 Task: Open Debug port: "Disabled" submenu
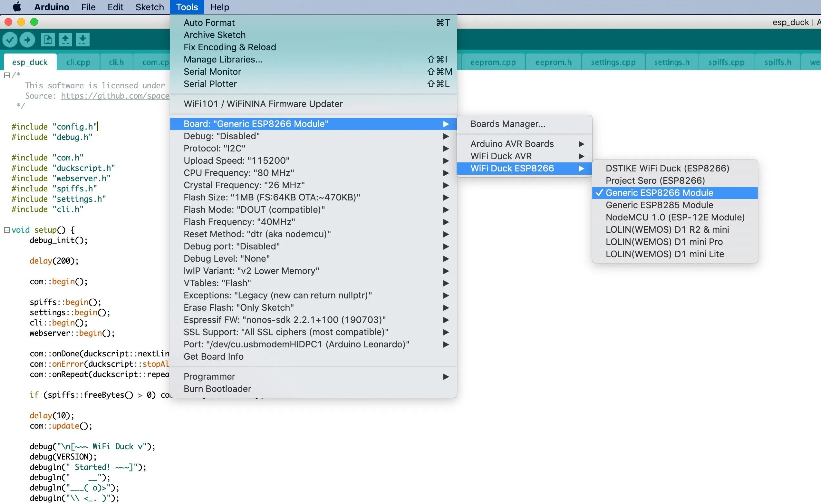313,246
